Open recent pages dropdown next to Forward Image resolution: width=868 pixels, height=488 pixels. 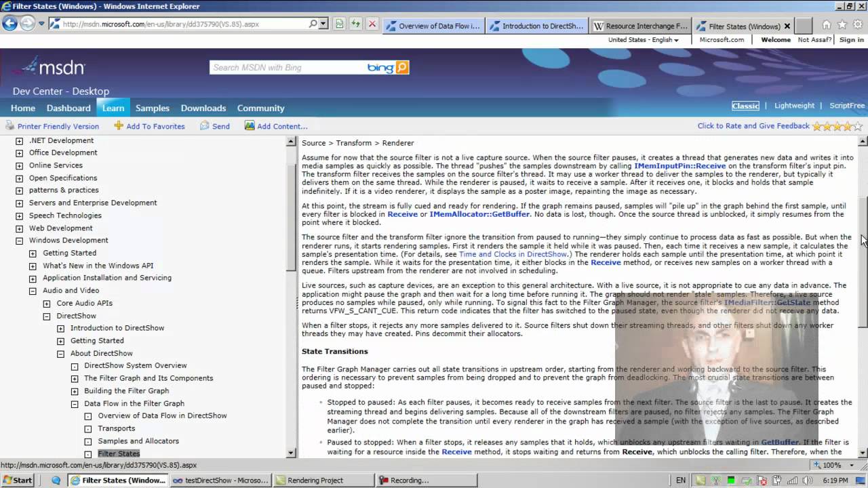(x=41, y=24)
